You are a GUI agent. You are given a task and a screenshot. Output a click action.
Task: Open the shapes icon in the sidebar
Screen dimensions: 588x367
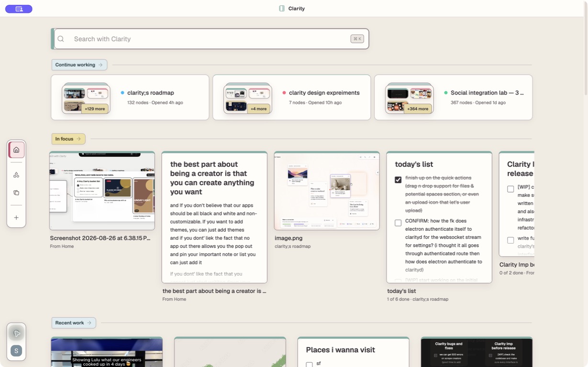click(x=16, y=175)
